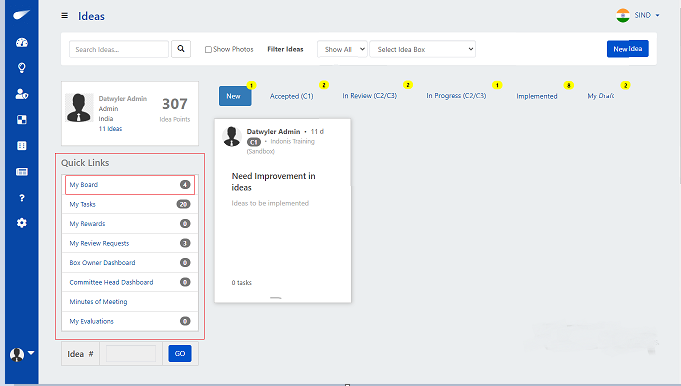Click the New Idea button
The width and height of the screenshot is (681, 386).
[x=628, y=49]
